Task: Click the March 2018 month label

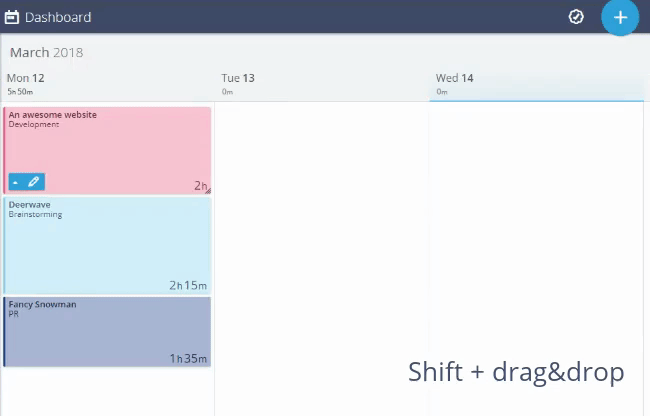Action: [x=46, y=53]
